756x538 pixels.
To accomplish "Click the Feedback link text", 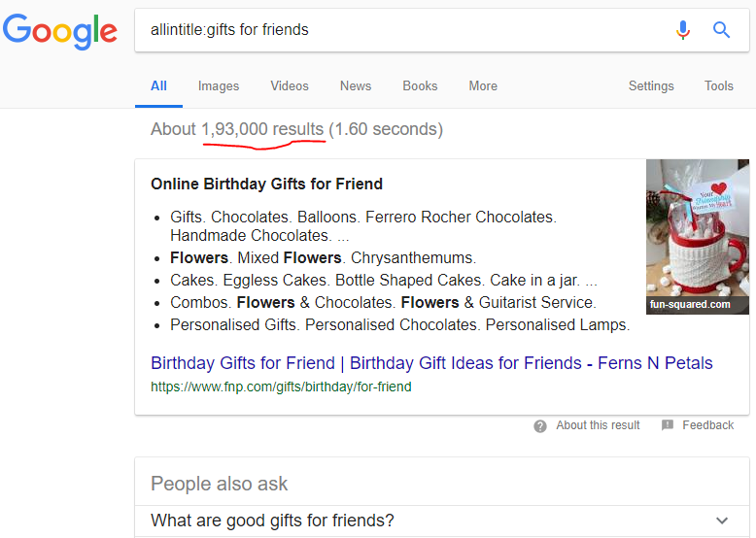I will [707, 425].
